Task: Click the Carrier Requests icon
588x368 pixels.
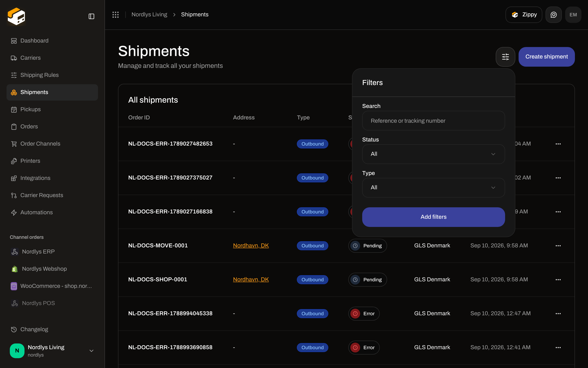Action: click(14, 195)
